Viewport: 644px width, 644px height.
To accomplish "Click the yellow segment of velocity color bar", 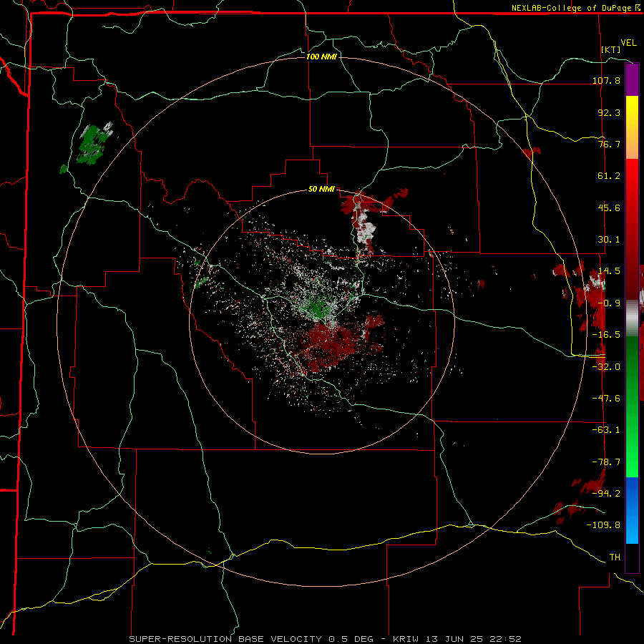I will [632, 127].
